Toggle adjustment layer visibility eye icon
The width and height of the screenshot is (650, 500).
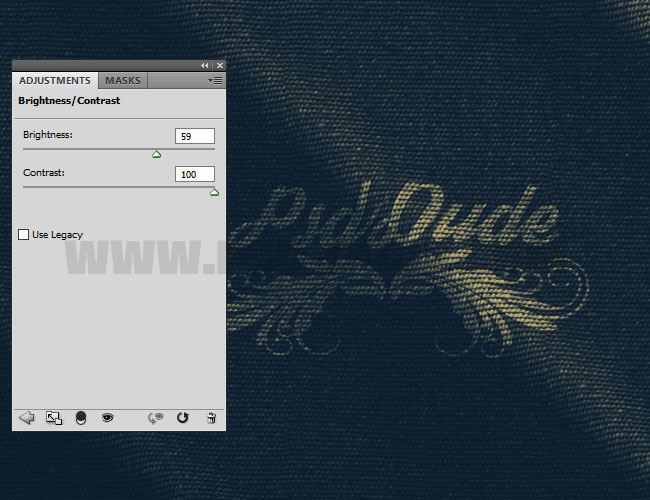(x=107, y=417)
